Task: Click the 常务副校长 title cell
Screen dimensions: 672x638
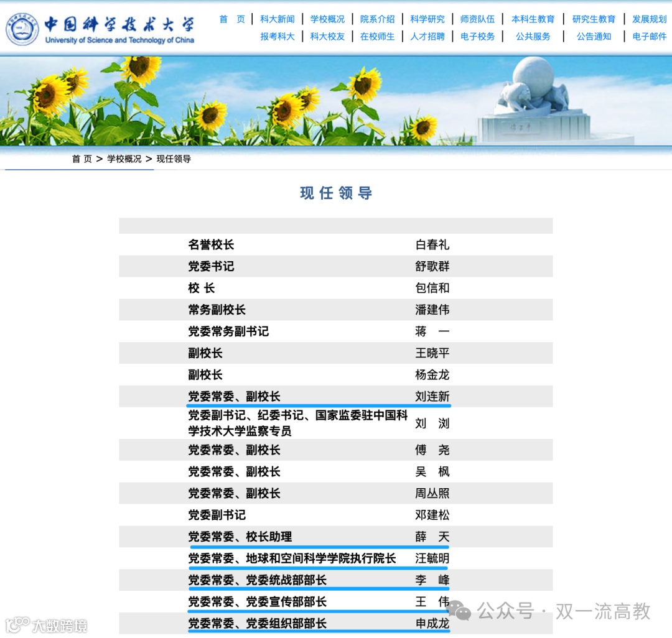Action: tap(217, 310)
